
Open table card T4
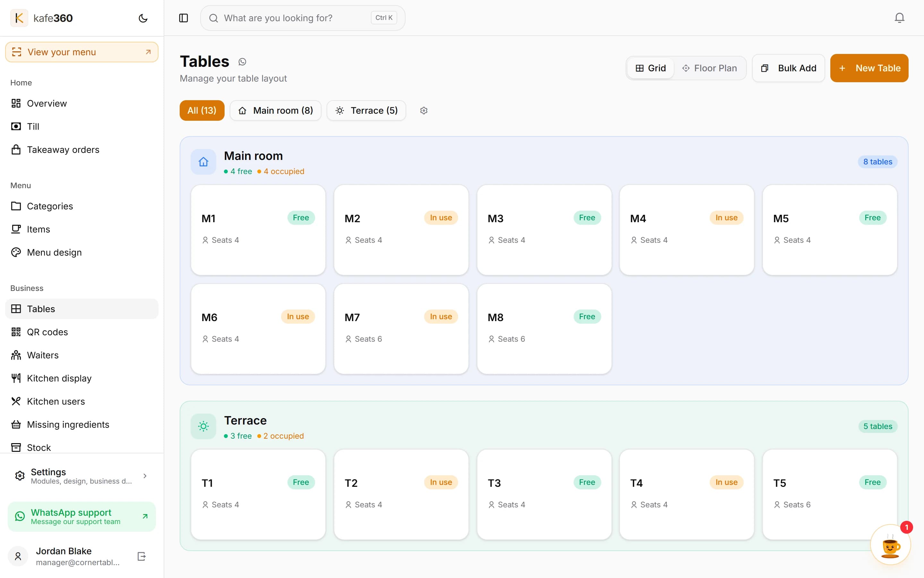pos(687,494)
